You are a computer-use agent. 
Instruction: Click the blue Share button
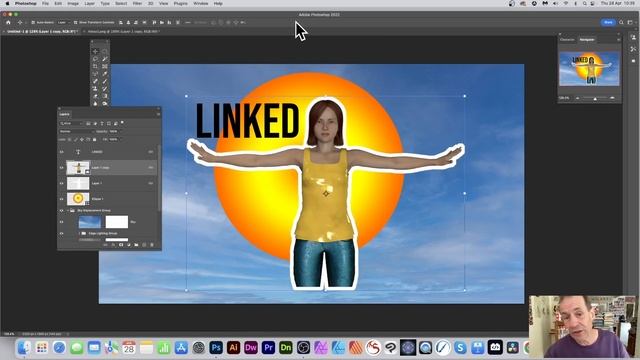click(x=608, y=22)
